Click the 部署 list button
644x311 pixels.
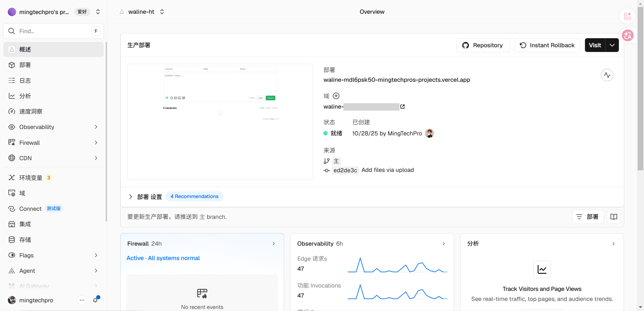point(588,217)
